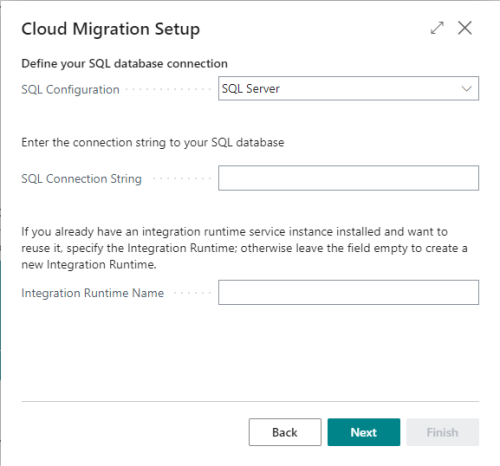
Task: Click the dotted leader after SQL Connection String
Action: [182, 179]
